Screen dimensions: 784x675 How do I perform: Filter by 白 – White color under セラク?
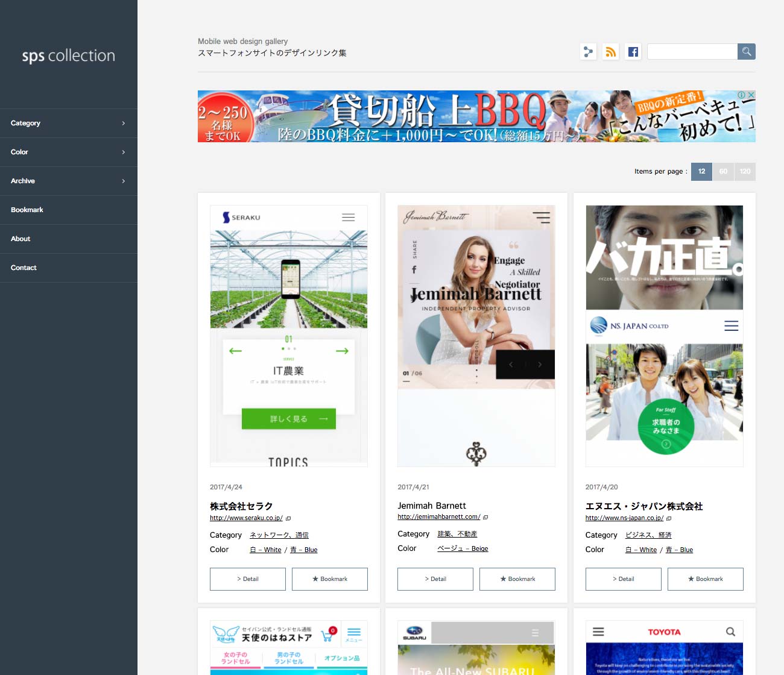[x=265, y=550]
